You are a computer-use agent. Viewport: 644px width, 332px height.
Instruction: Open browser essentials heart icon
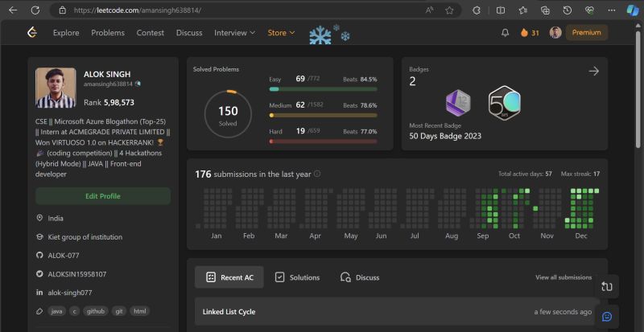[590, 10]
